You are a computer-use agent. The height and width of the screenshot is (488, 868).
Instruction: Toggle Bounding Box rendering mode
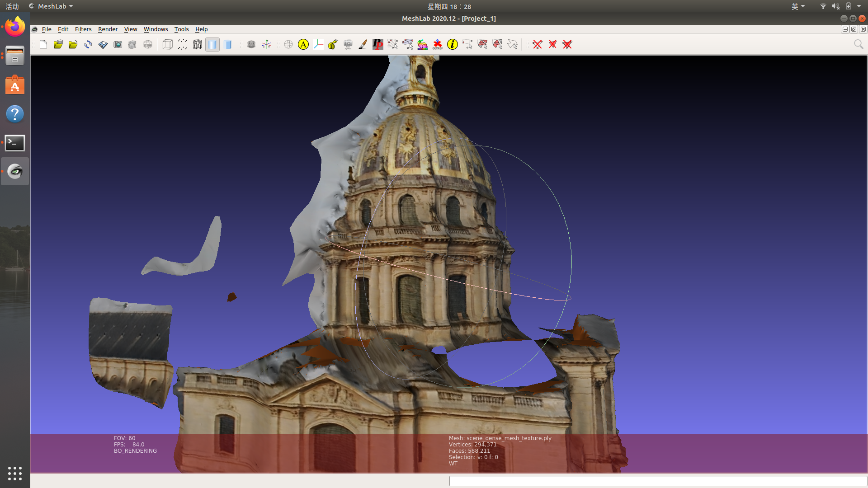(x=167, y=44)
